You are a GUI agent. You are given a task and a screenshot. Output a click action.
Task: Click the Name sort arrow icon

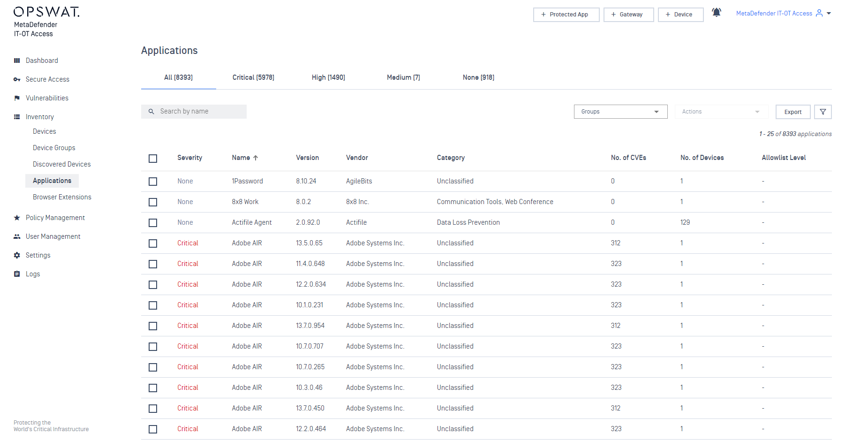pyautogui.click(x=256, y=158)
